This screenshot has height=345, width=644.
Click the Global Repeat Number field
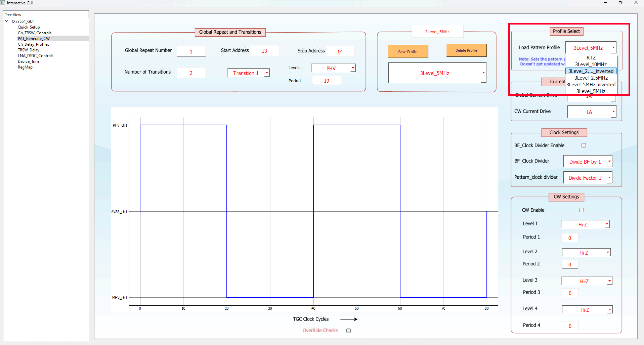pos(191,51)
